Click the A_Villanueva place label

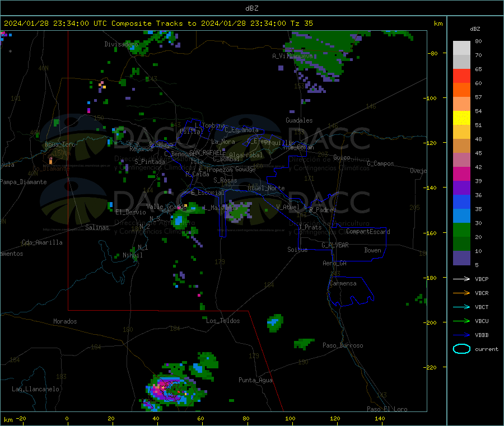coord(292,56)
